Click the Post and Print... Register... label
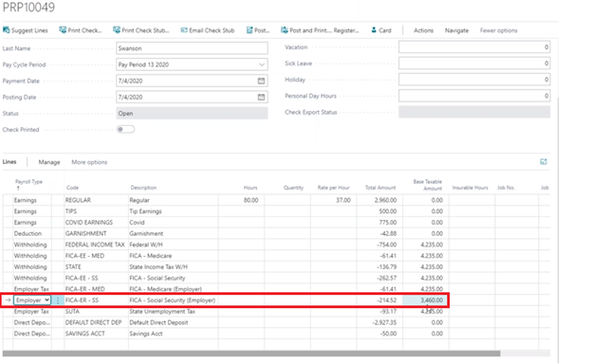 tap(324, 30)
